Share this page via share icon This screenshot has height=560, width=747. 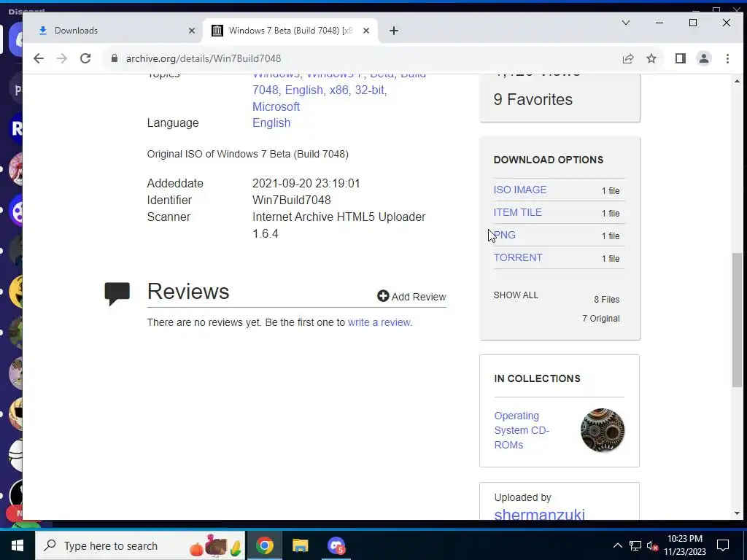(x=628, y=58)
